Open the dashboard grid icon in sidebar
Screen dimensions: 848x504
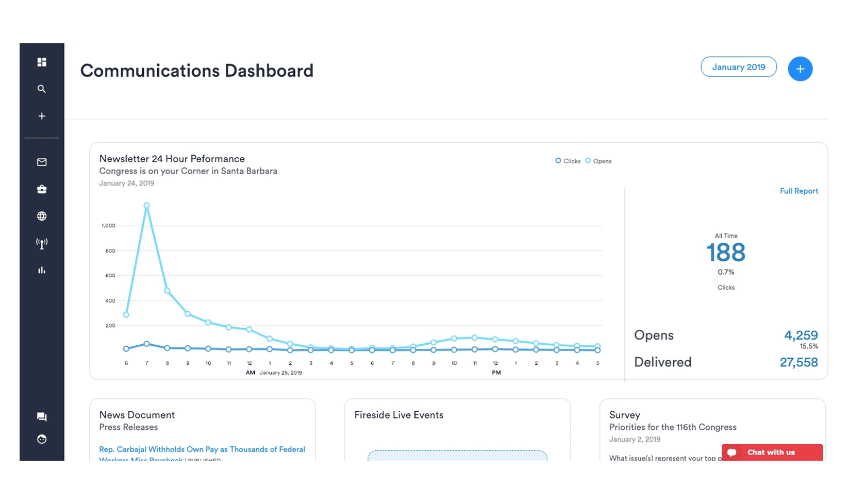[42, 62]
